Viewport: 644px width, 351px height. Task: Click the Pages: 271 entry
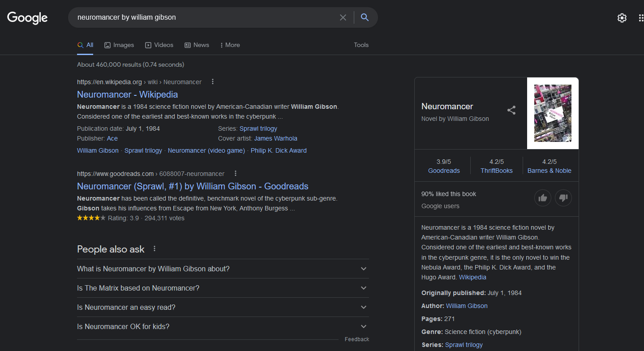point(438,319)
